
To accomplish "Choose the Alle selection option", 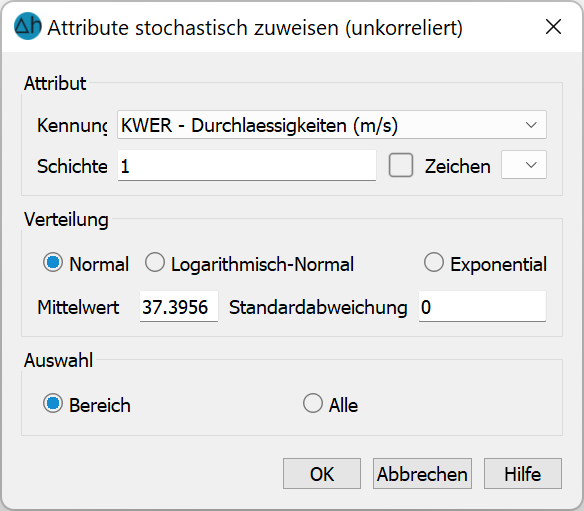I will tap(312, 403).
